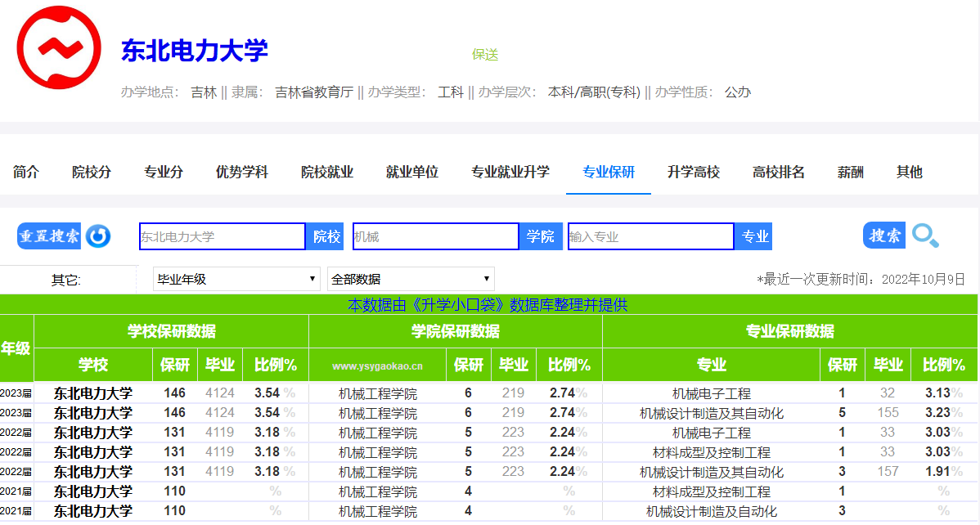Click the 学院保研数据 header
Screen dimensions: 980x525
click(x=455, y=331)
